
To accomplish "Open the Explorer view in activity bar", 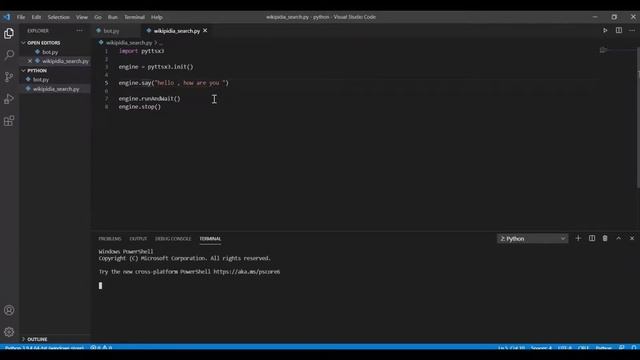I will [9, 33].
